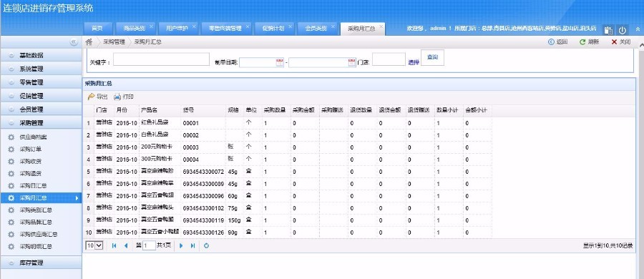Collapse the header with double chevron up
Screen dimensions: 644x279
(638, 29)
